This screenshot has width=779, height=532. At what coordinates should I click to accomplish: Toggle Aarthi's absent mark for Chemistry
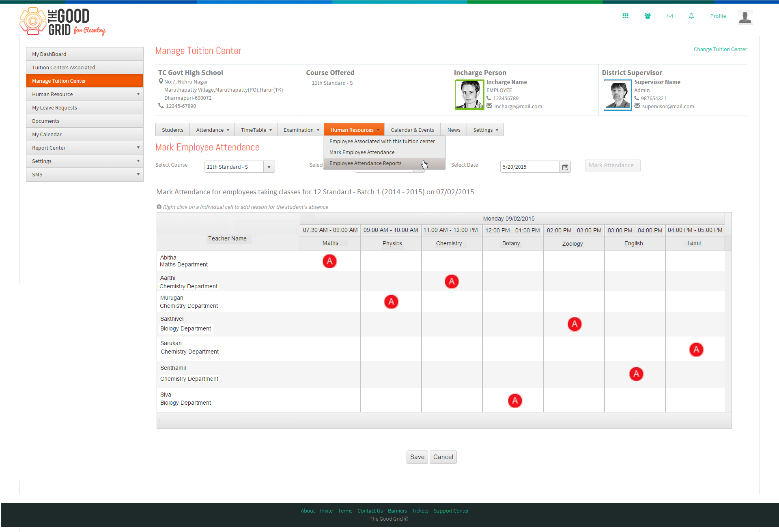pos(452,281)
